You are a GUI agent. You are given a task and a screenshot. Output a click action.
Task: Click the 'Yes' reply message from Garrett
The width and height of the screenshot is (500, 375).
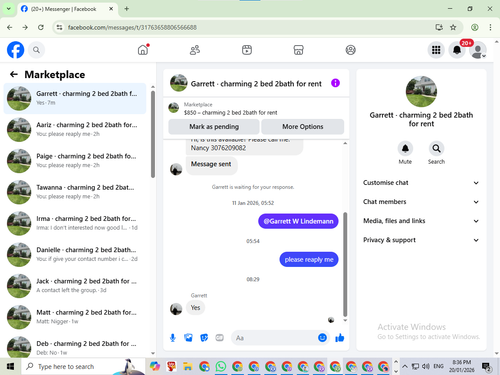[195, 308]
